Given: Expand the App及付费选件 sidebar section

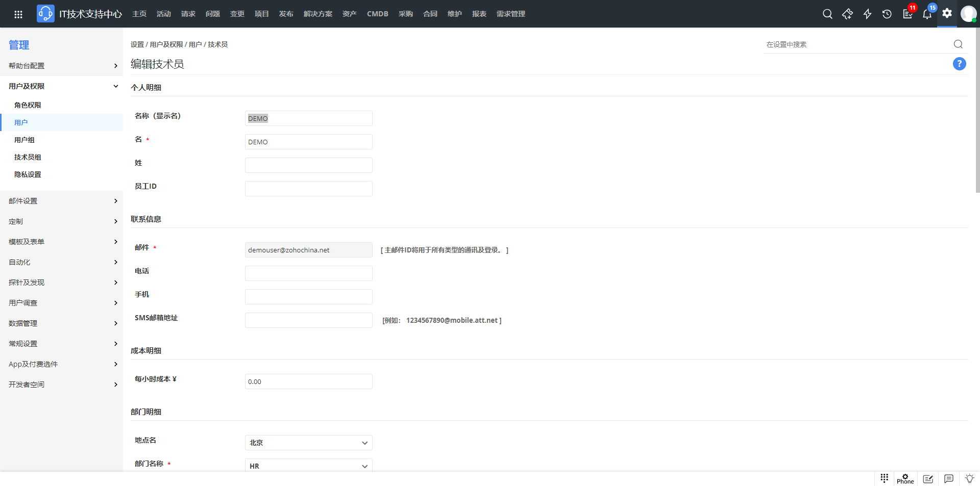Looking at the screenshot, I should click(62, 364).
